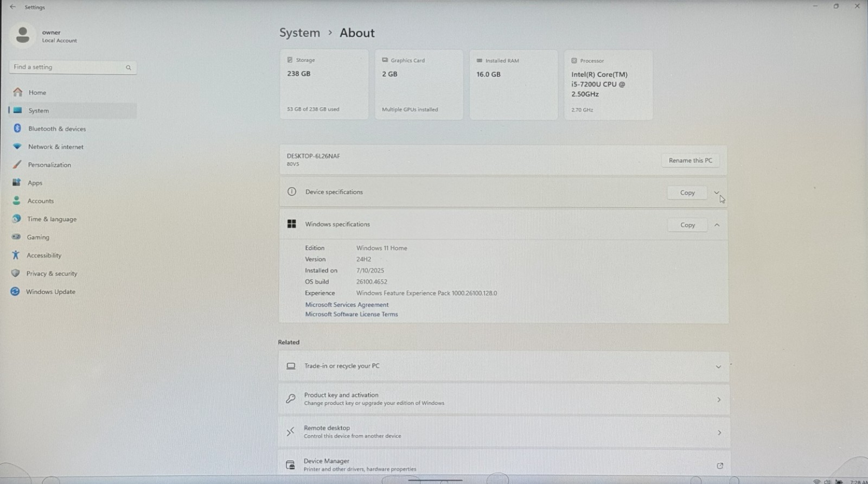Screen dimensions: 868x484
Task: Click the Accounts person icon
Action: point(17,200)
